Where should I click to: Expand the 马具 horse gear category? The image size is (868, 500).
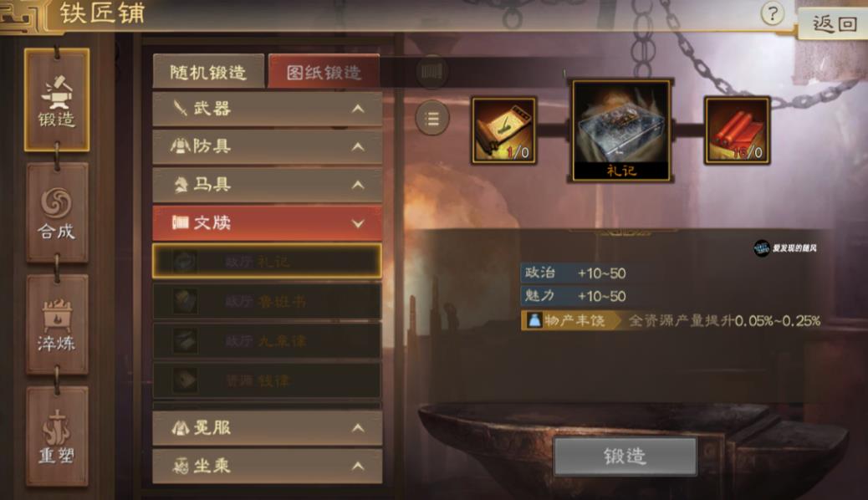tap(267, 185)
